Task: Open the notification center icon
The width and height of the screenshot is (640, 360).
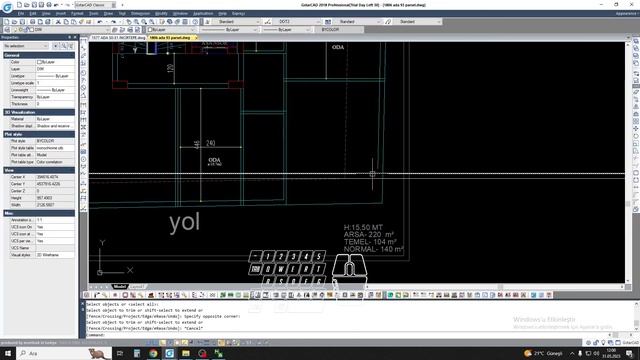Action: pos(629,353)
